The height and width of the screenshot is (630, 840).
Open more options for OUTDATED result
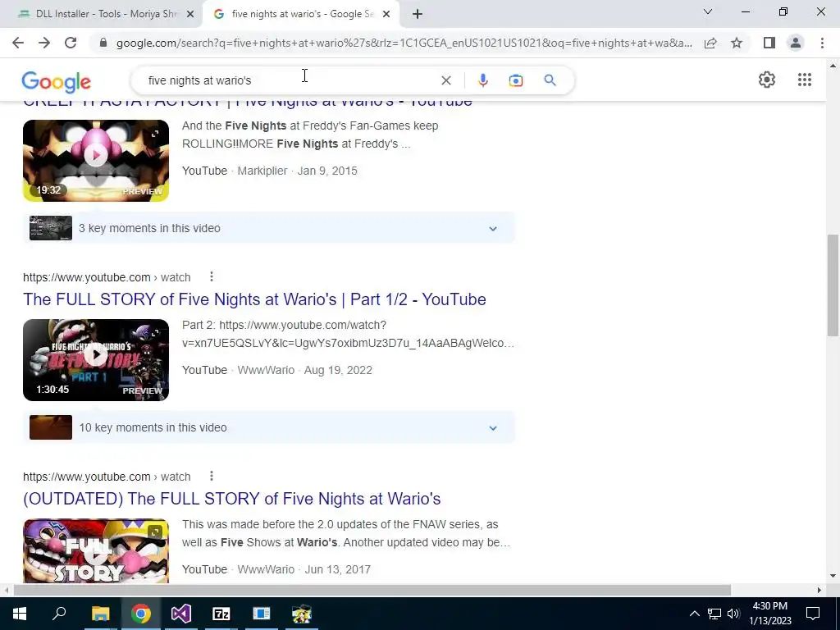(212, 477)
